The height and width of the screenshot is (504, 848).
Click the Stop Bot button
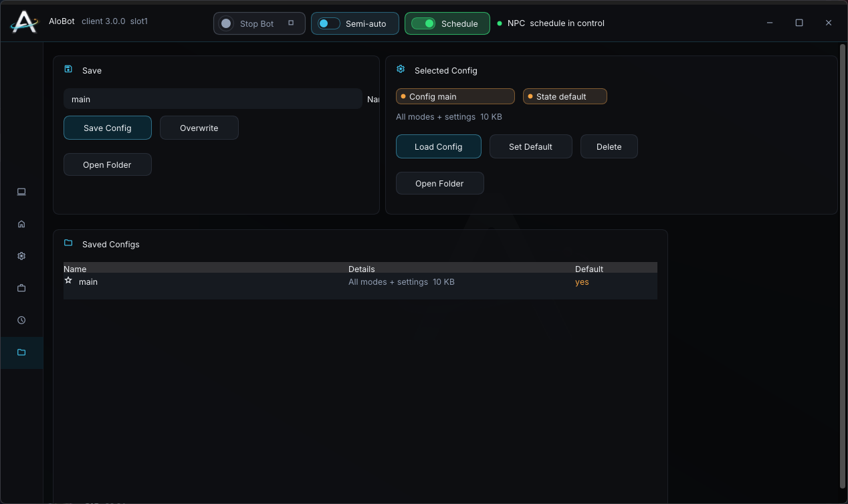tap(259, 23)
